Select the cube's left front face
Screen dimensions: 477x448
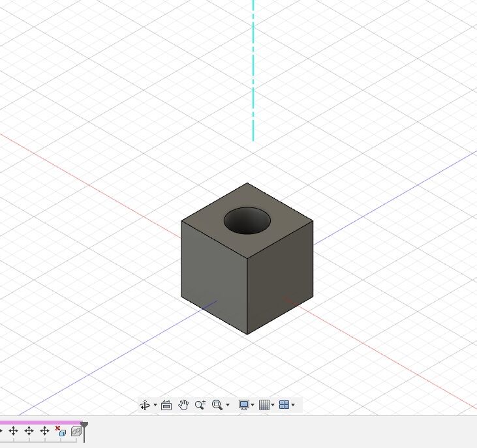click(214, 277)
